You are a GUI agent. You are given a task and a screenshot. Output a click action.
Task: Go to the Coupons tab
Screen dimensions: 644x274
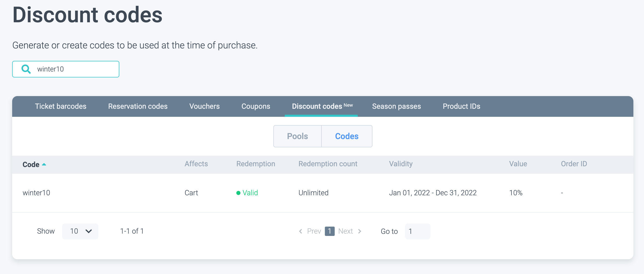coord(256,106)
